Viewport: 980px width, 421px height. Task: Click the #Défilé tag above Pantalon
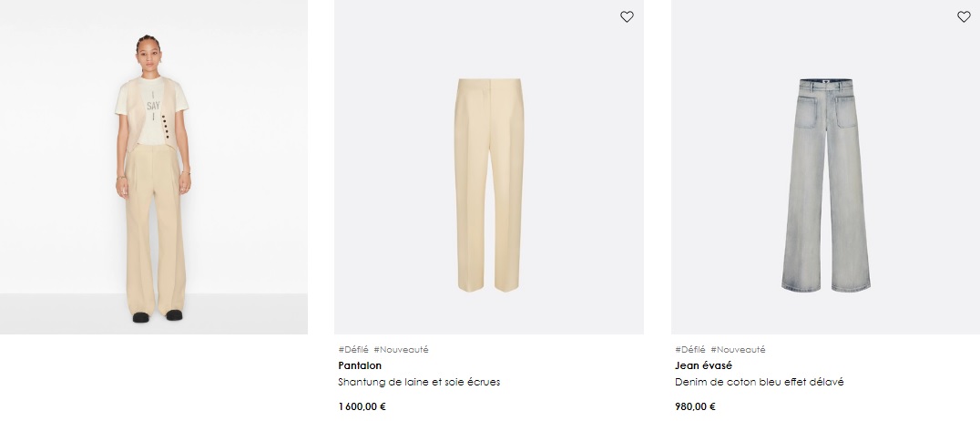click(353, 350)
